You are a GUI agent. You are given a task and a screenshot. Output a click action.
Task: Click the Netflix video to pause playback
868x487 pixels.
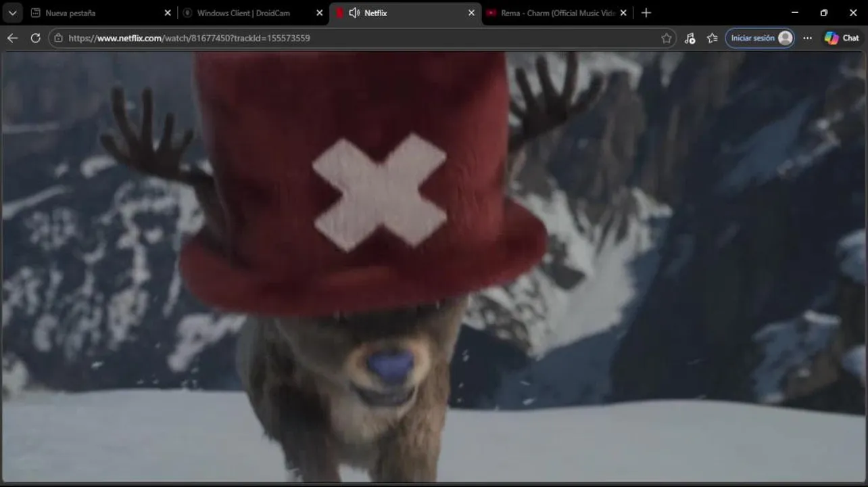pyautogui.click(x=434, y=267)
